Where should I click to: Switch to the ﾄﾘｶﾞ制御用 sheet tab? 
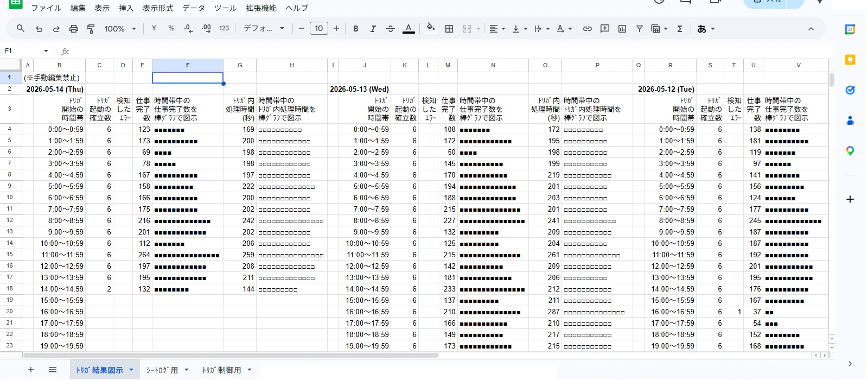[x=221, y=370]
